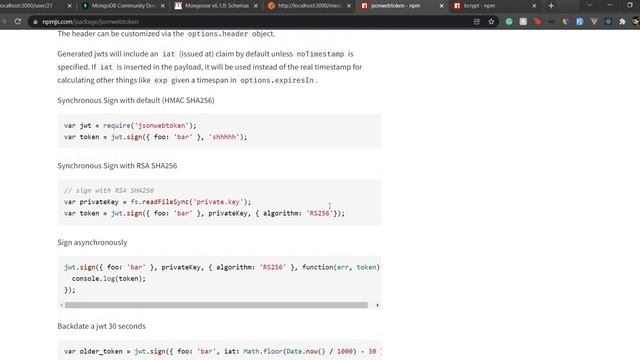Open the dark extension left of the colorful one
640x360 pixels.
(x=551, y=22)
